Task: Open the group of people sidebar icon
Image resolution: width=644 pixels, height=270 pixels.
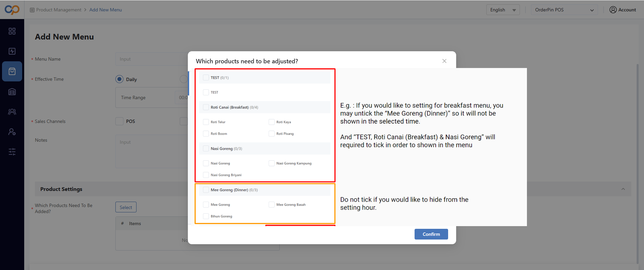Action: 12,112
